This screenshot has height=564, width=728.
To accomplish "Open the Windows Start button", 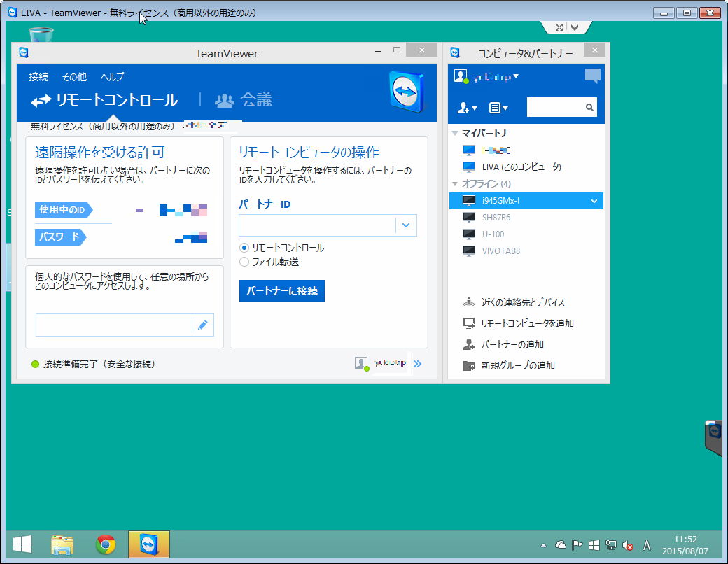I will pyautogui.click(x=22, y=544).
